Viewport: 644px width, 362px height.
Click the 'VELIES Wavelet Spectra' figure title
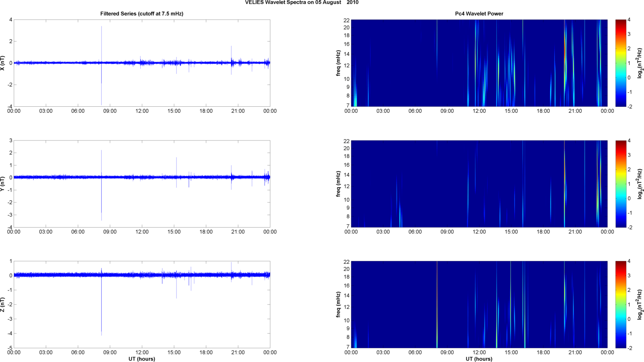(x=302, y=3)
